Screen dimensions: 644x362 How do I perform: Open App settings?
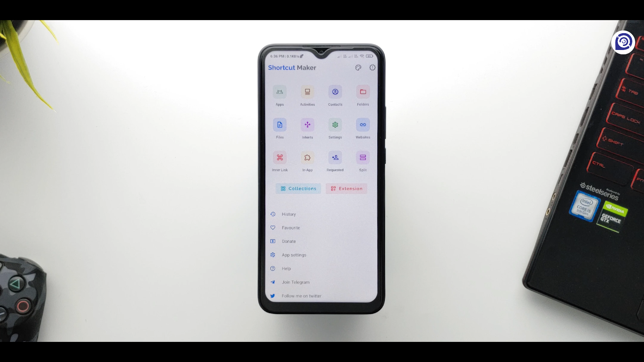click(x=294, y=255)
